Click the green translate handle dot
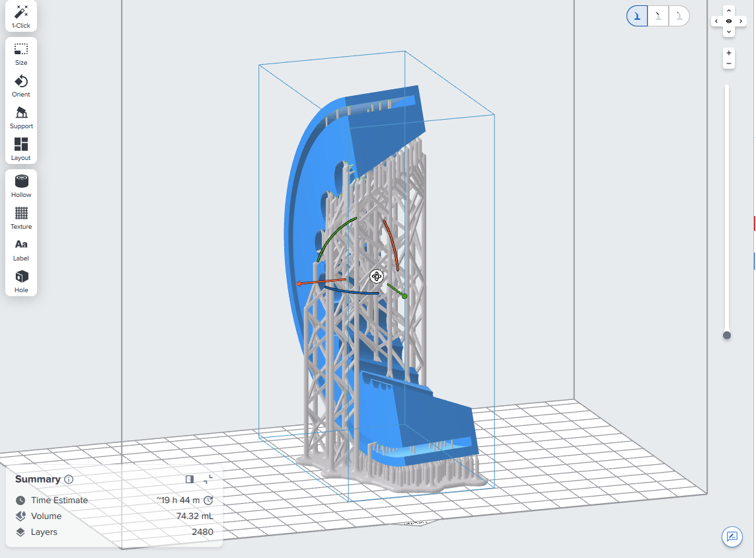This screenshot has width=756, height=558. click(404, 296)
